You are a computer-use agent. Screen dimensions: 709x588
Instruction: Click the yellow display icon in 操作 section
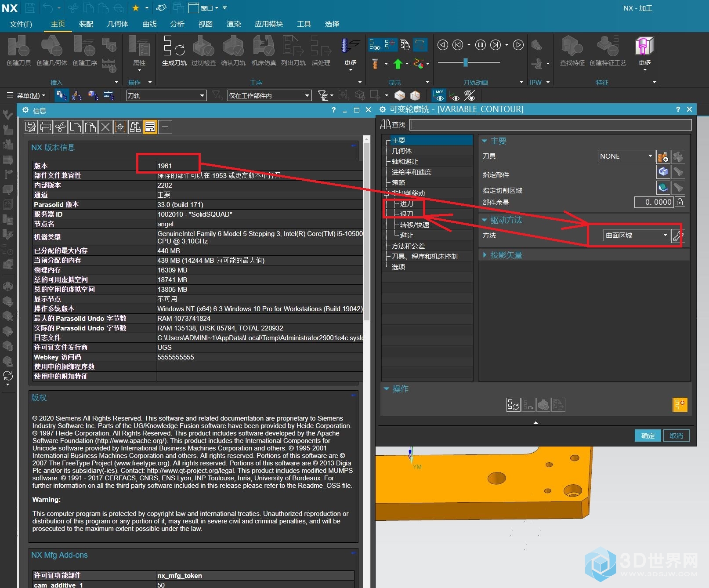coord(680,405)
